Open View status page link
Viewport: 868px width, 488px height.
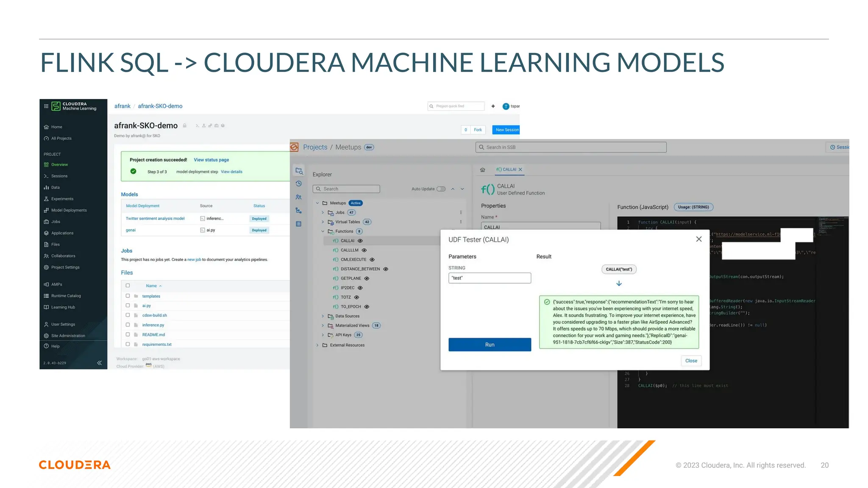click(x=211, y=160)
